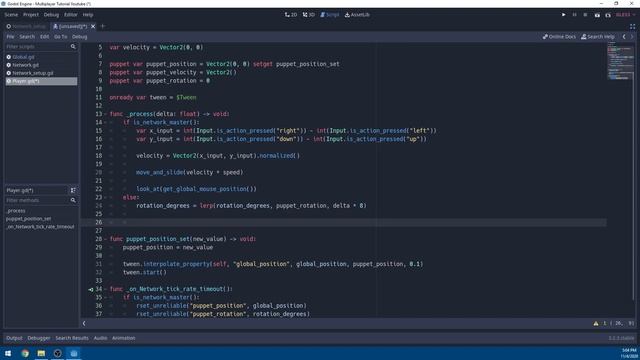
Task: Switch to the Network_setup scene tab
Action: [26, 26]
